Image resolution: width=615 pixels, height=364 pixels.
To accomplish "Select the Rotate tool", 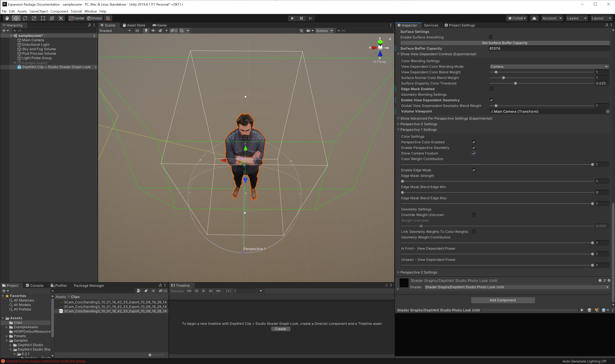I will coord(25,18).
